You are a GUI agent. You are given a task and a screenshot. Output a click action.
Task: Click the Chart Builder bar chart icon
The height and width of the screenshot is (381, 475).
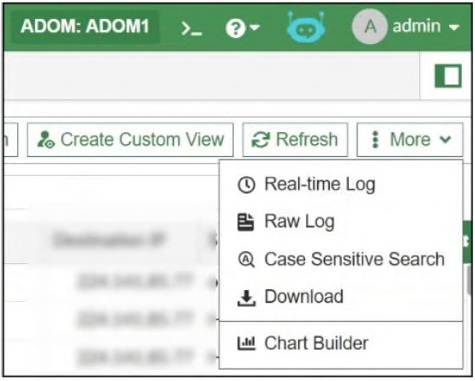[x=246, y=344]
